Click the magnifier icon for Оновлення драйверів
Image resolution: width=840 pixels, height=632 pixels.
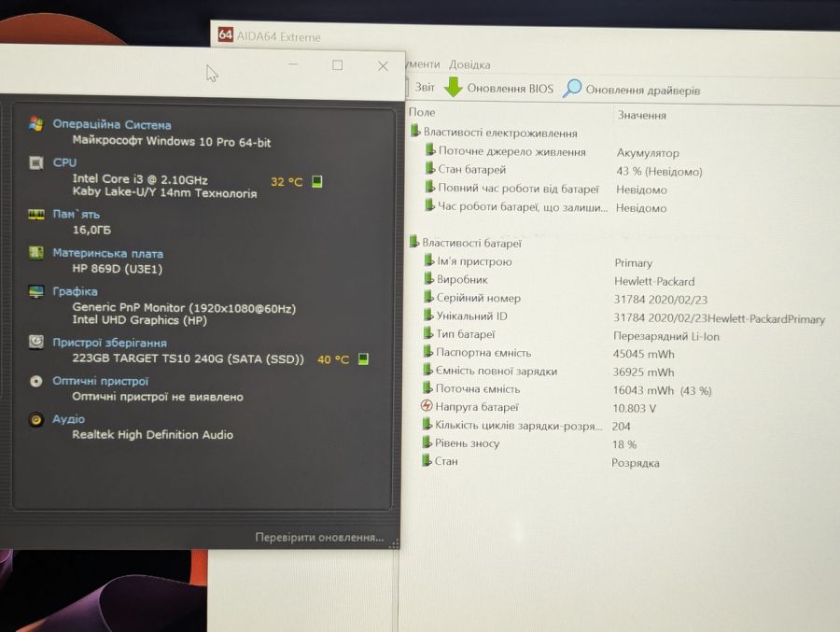click(x=571, y=88)
